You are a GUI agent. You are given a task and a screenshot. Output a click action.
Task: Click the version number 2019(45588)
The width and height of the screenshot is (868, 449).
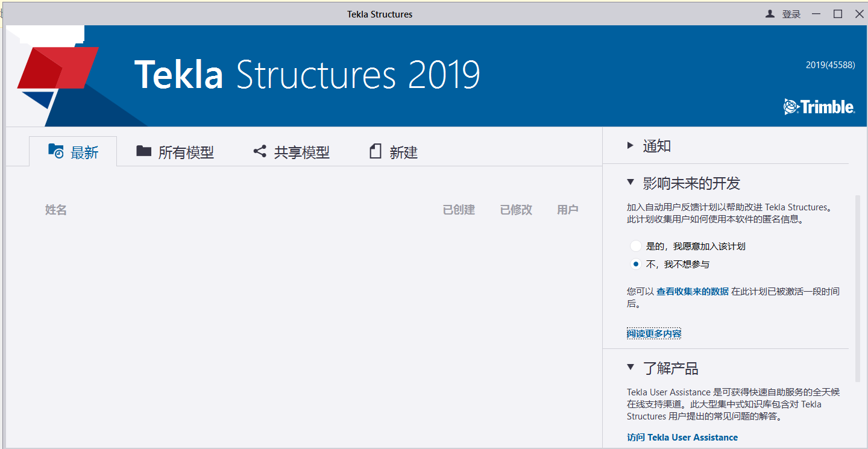pos(830,65)
